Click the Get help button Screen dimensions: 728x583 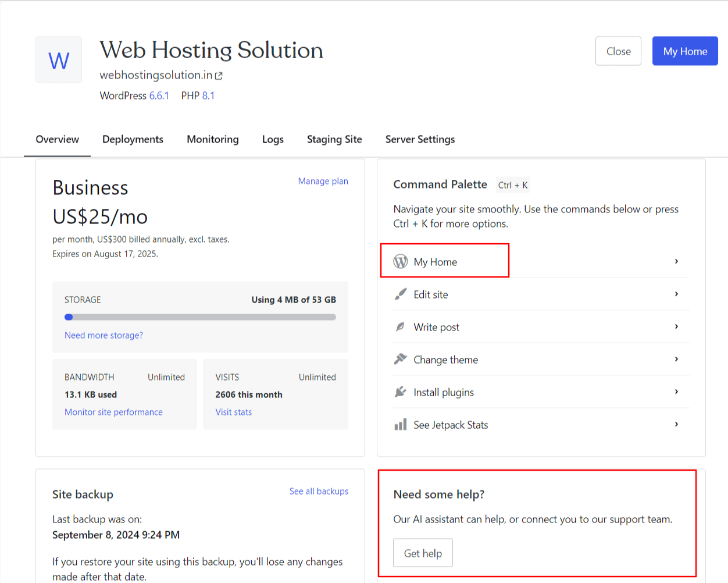[423, 553]
